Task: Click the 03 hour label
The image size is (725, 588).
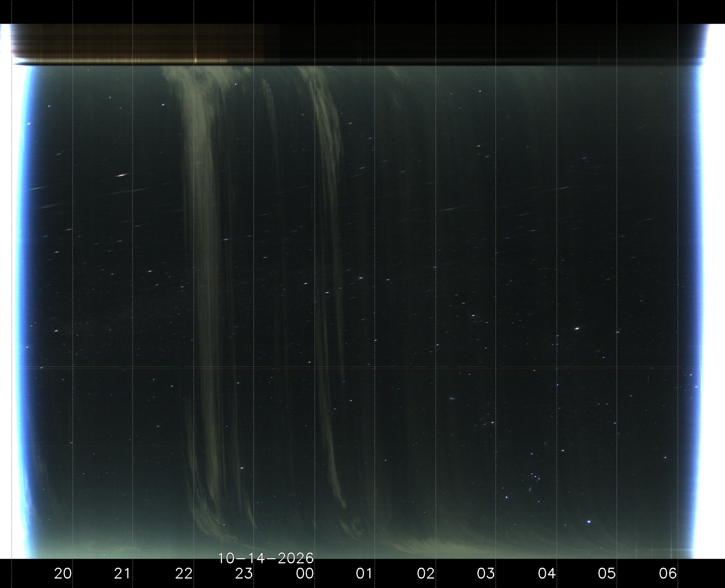Action: (486, 574)
